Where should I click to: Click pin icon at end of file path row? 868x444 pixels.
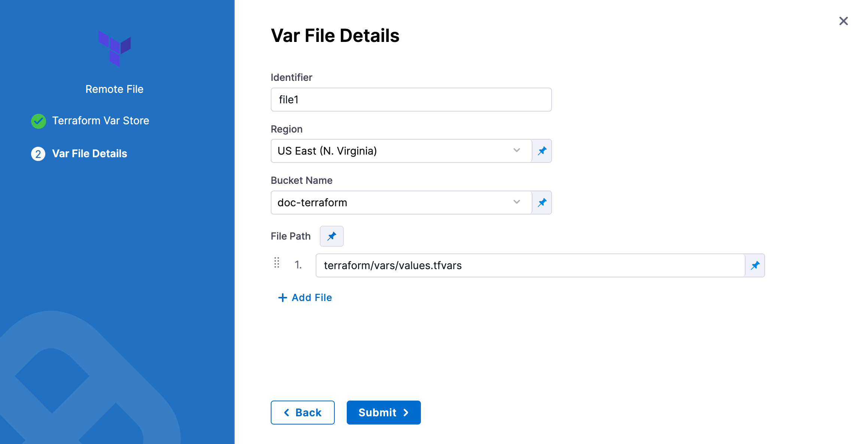point(755,265)
